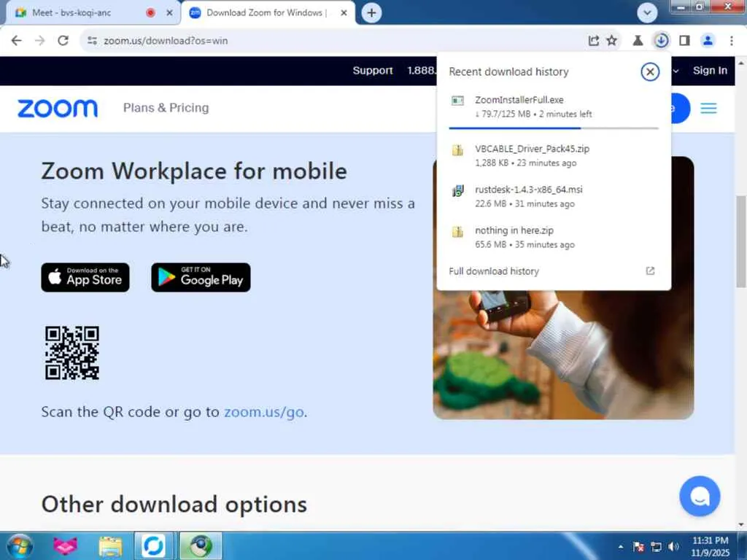Click the volume speaker tray icon
Viewport: 747px width, 560px height.
coord(673,547)
